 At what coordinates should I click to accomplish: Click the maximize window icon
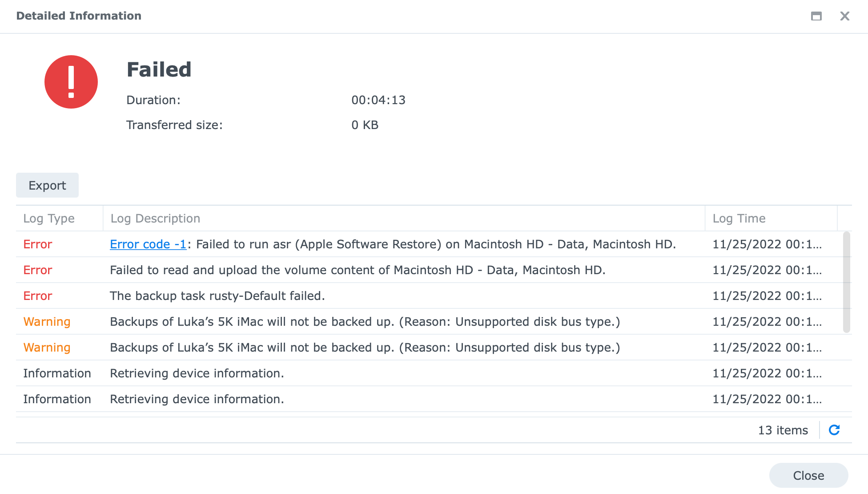pos(816,16)
